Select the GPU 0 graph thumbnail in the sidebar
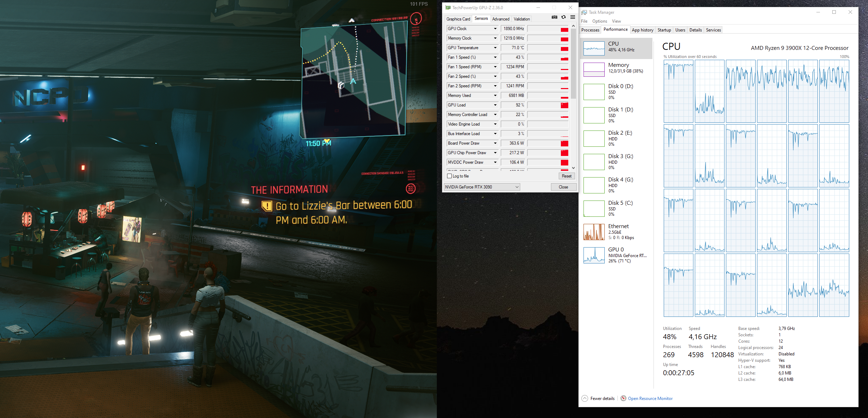 [594, 255]
